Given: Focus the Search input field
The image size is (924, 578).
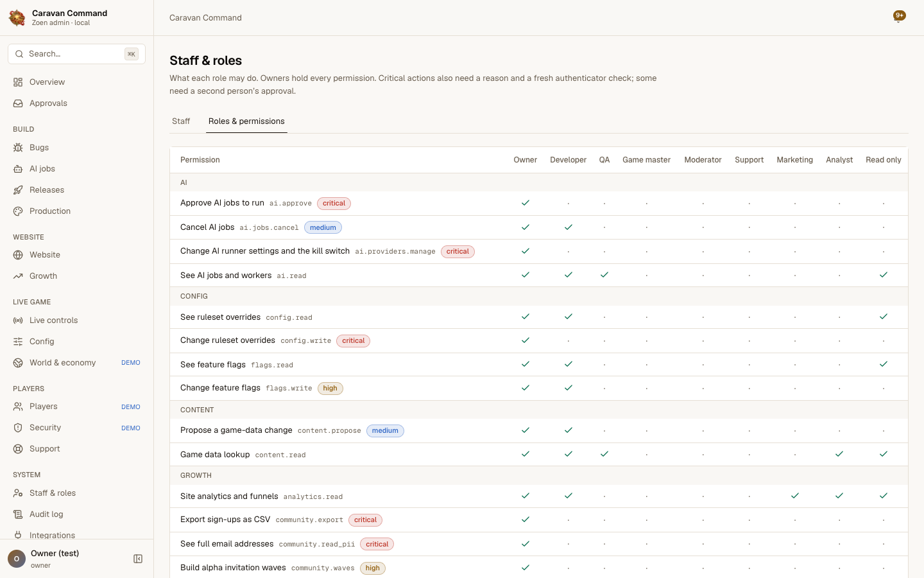Looking at the screenshot, I should (77, 54).
